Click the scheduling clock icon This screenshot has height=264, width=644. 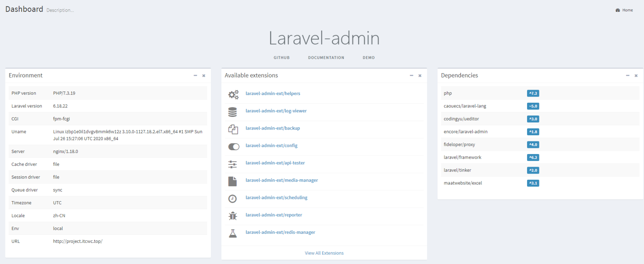pos(233,198)
